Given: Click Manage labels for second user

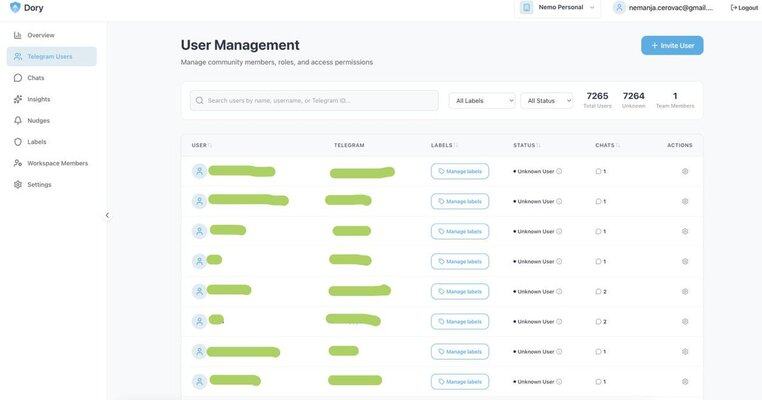Looking at the screenshot, I should coord(460,201).
